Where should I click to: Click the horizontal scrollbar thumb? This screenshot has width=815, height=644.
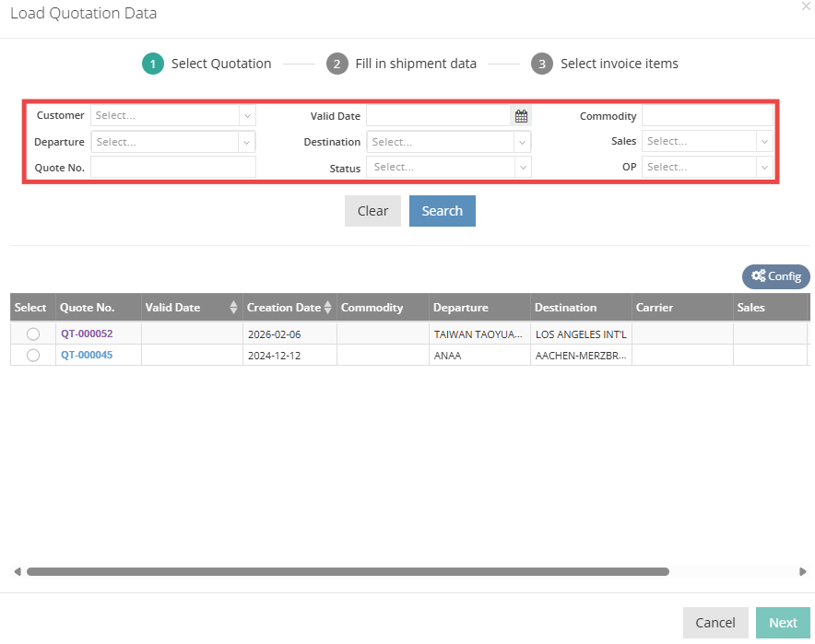pos(348,572)
